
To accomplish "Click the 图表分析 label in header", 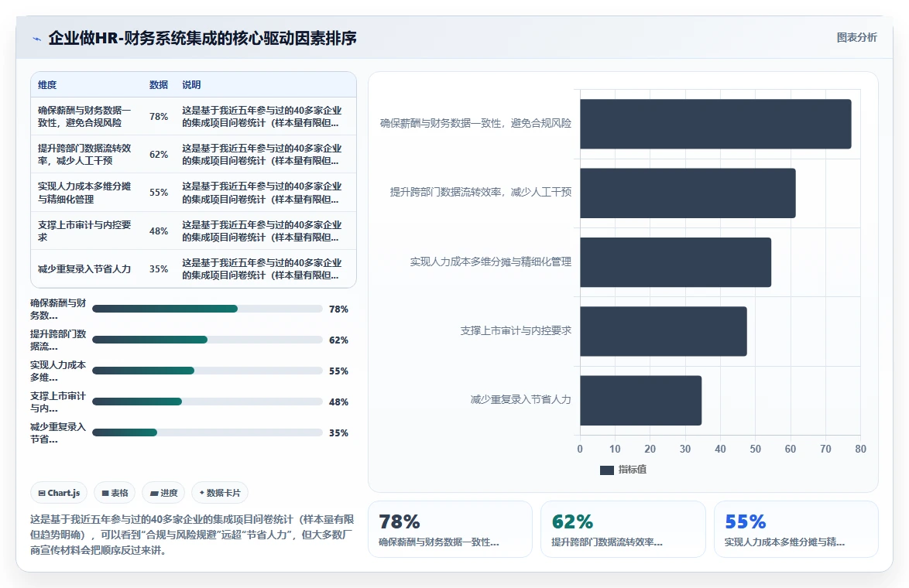I will click(x=856, y=38).
